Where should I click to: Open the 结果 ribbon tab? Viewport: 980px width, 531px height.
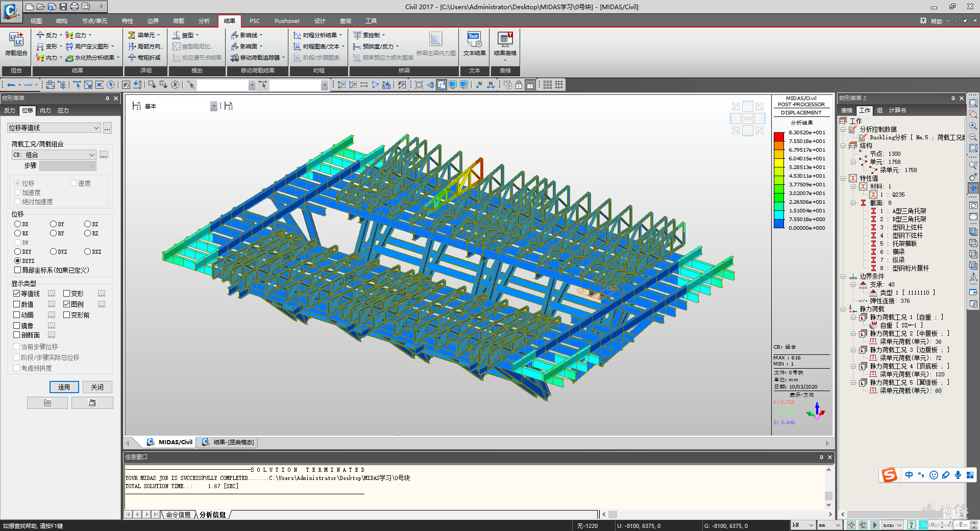click(230, 21)
